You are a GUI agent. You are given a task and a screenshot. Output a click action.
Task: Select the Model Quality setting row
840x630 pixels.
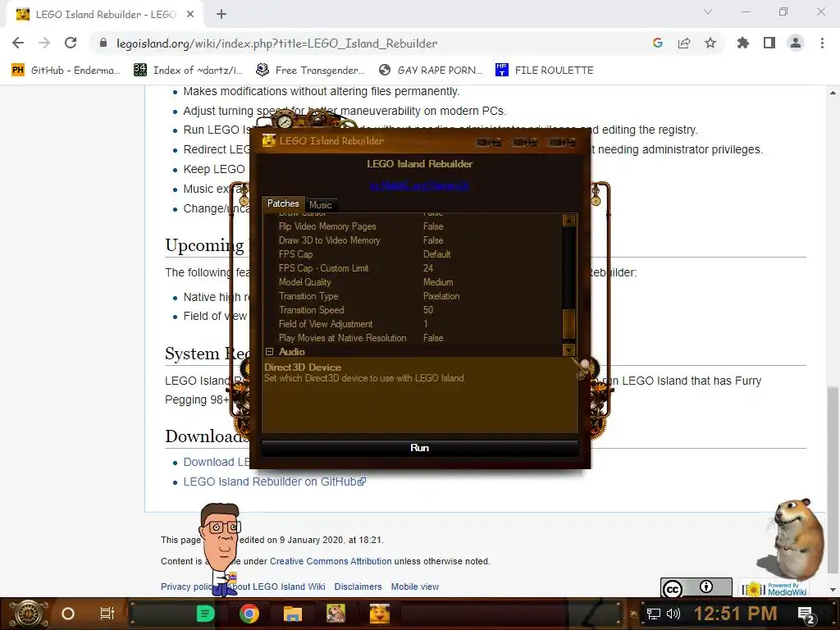click(413, 282)
